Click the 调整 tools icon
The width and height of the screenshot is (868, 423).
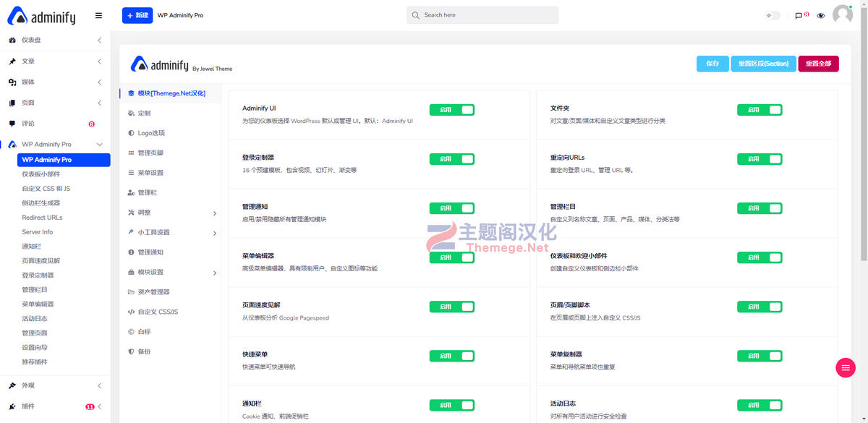[131, 213]
